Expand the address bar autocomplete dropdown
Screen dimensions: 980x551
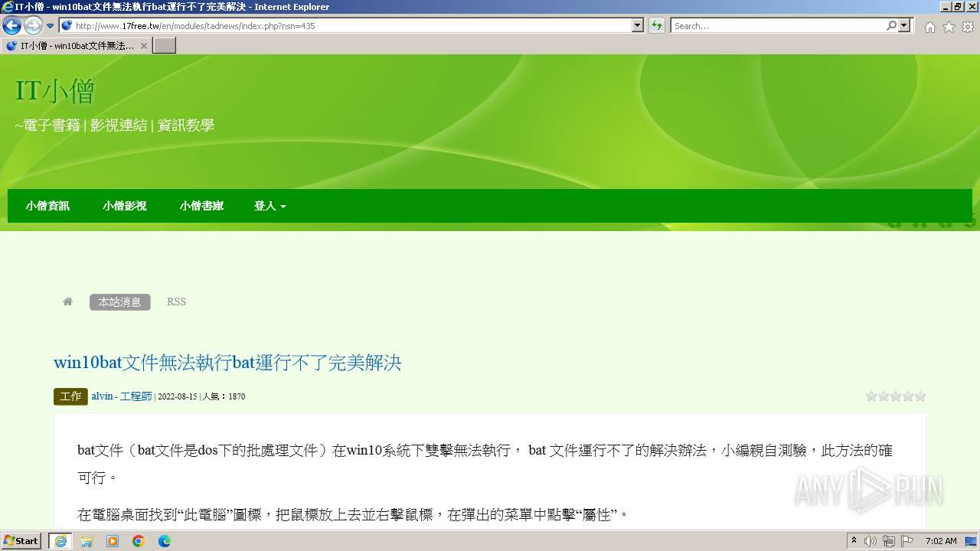(x=638, y=25)
